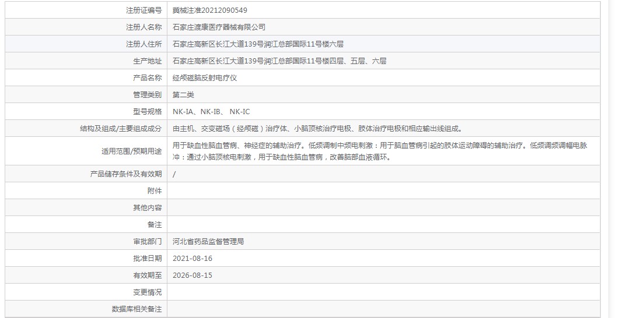The height and width of the screenshot is (318, 644).
Task: Click production address ending 四层、五层、六层
Action: click(279, 61)
